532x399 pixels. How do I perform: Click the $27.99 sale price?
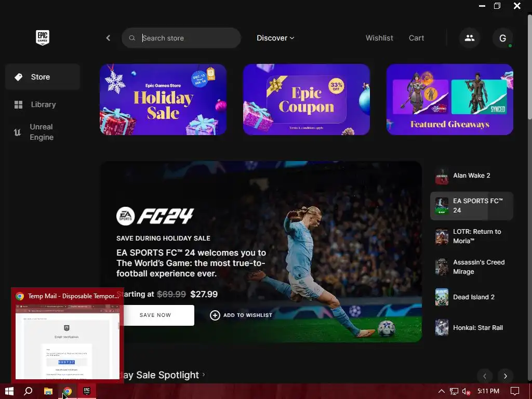(x=204, y=294)
